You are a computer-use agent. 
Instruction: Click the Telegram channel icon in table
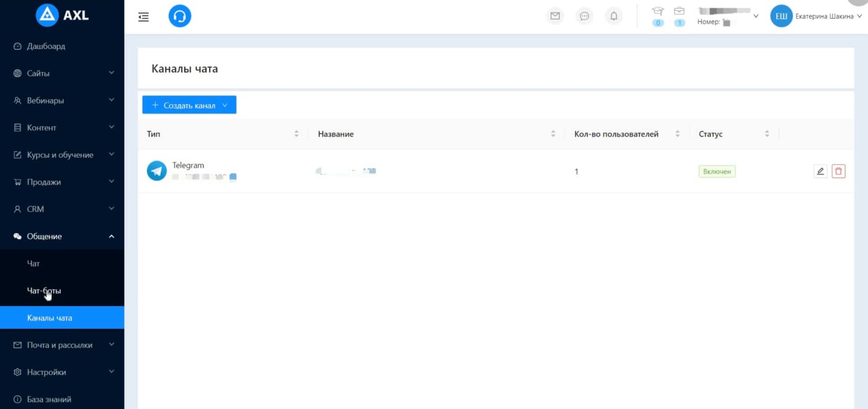tap(157, 171)
